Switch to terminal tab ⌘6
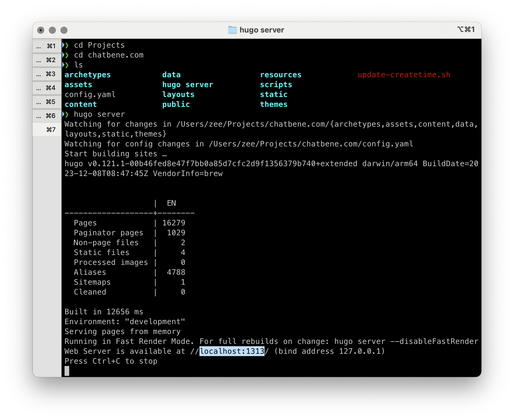The height and width of the screenshot is (420, 514). [47, 116]
